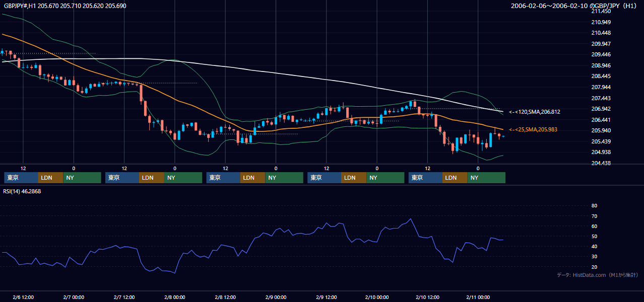Screen dimensions: 644x302
Task: Click price axis value 207.944
Action: (x=601, y=87)
